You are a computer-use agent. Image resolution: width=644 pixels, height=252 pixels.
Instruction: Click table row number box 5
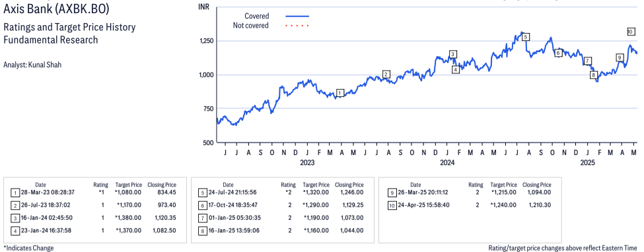[203, 193]
